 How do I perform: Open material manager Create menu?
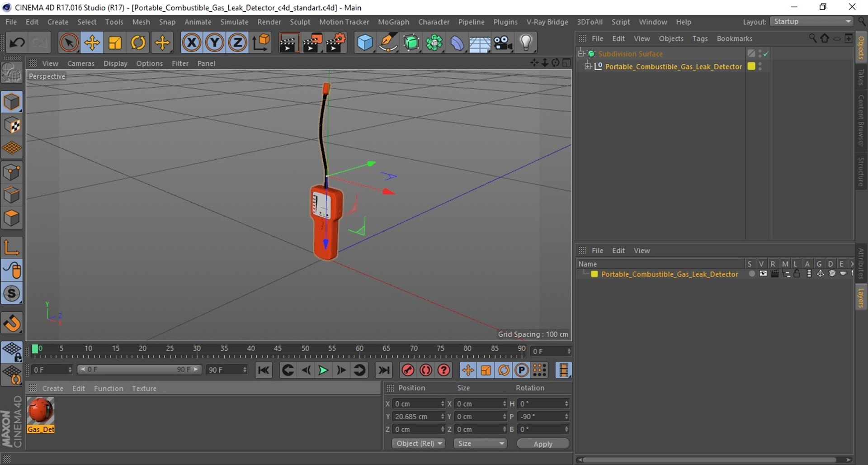coord(53,389)
